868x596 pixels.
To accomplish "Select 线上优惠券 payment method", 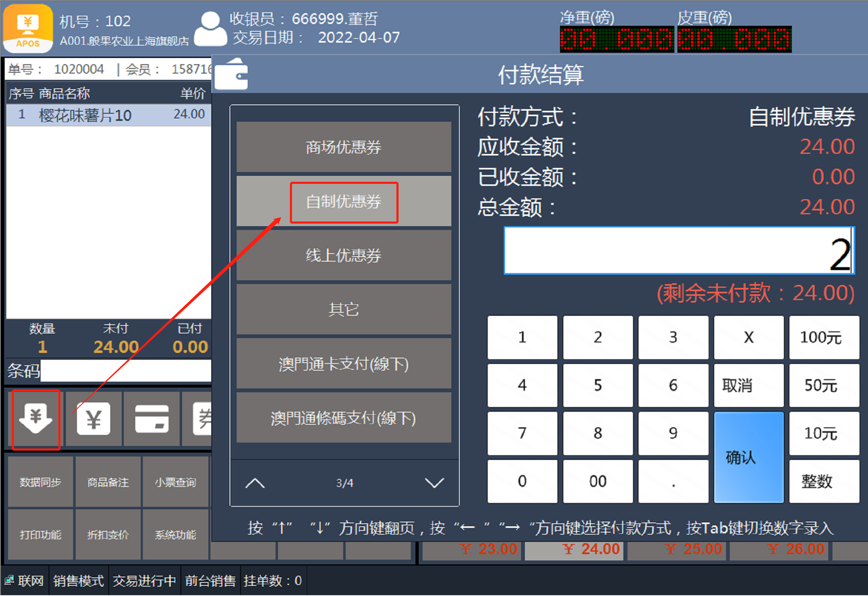I will [344, 255].
